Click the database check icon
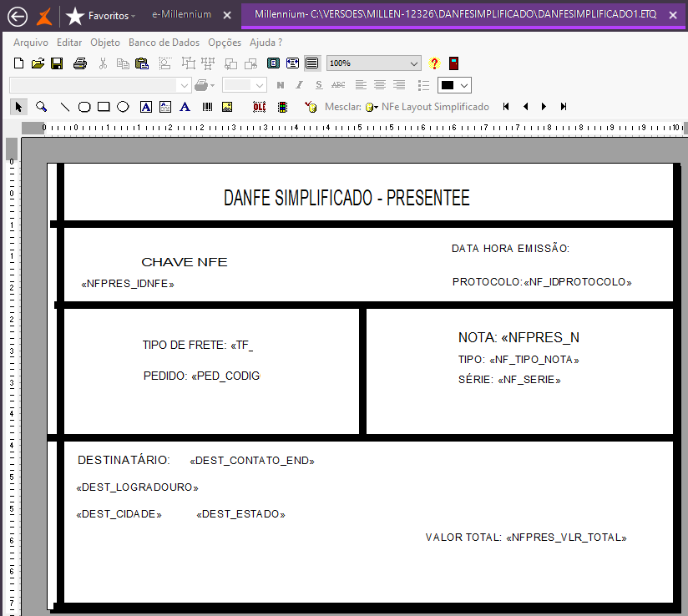The width and height of the screenshot is (688, 616). 311,107
